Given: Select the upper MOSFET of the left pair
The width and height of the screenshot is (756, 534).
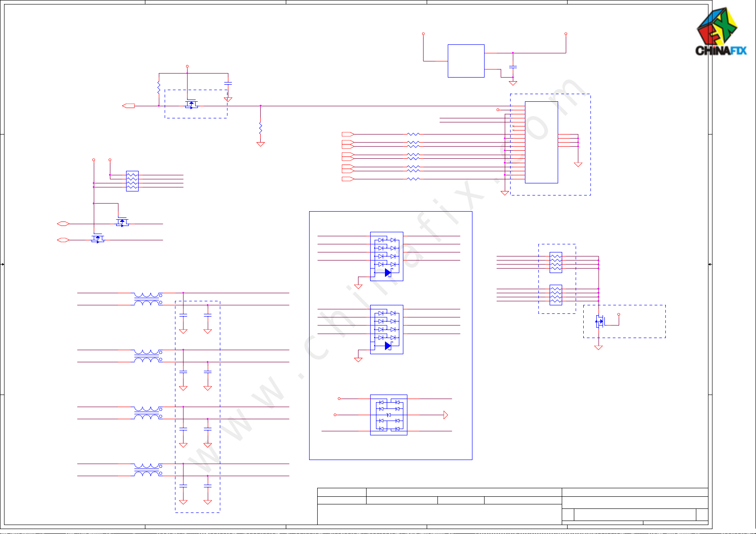Looking at the screenshot, I should pos(122,222).
